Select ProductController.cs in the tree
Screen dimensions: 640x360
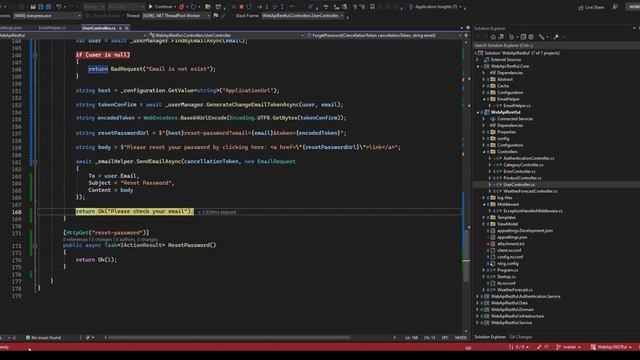point(522,178)
